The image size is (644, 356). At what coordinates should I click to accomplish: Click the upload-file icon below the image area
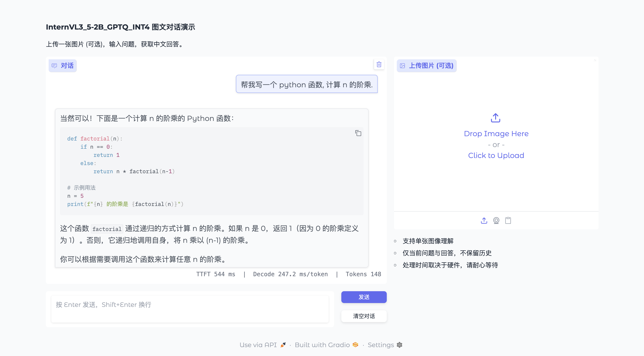[484, 221]
